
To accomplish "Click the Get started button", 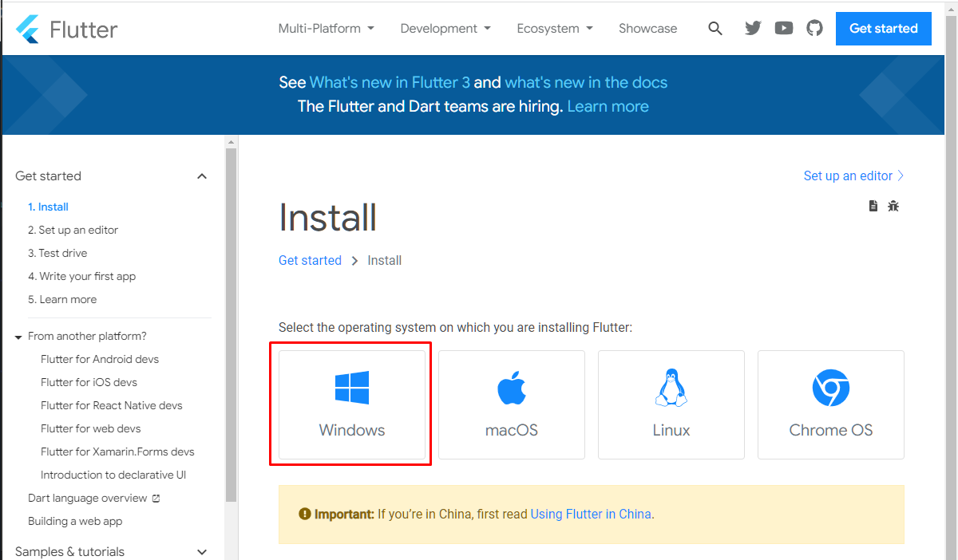I will [884, 29].
